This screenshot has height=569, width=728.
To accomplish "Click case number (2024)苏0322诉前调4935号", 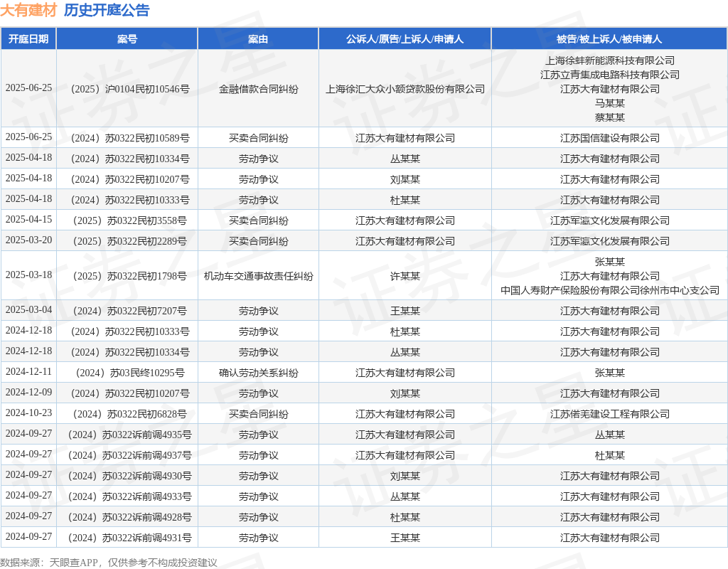I will (x=129, y=435).
